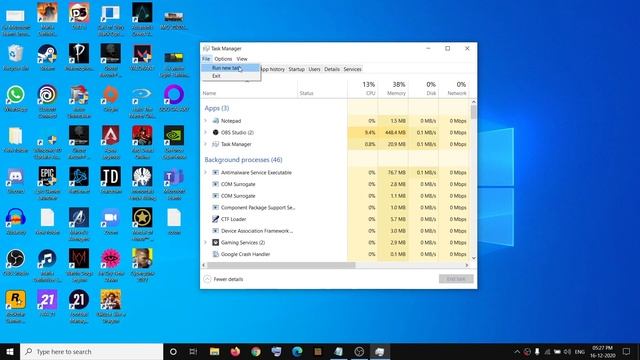Switch to the Startup tab
This screenshot has width=640, height=360.
pyautogui.click(x=297, y=69)
